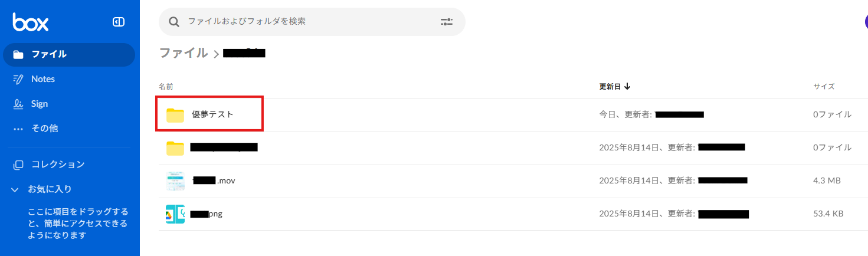The height and width of the screenshot is (256, 868).
Task: Open search filter options icon
Action: tap(446, 22)
